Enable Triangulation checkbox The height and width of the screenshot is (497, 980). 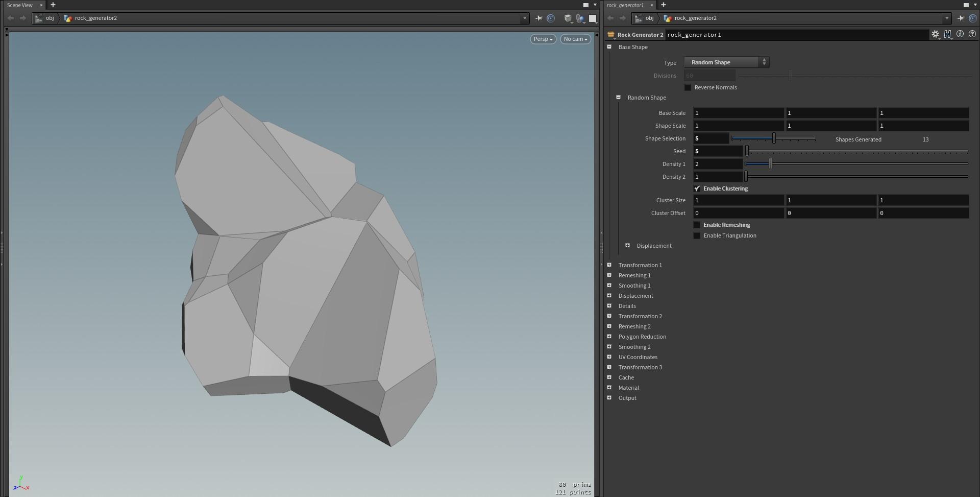pyautogui.click(x=697, y=235)
